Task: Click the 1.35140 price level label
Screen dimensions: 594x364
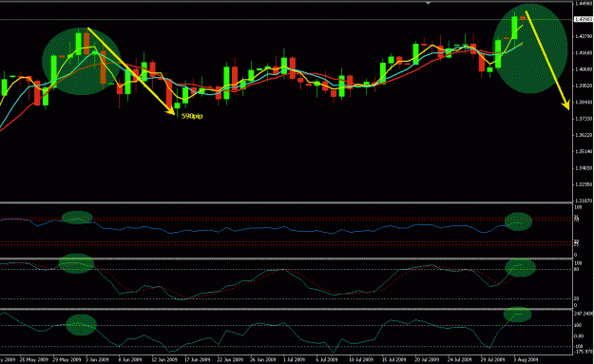Action: pos(584,152)
